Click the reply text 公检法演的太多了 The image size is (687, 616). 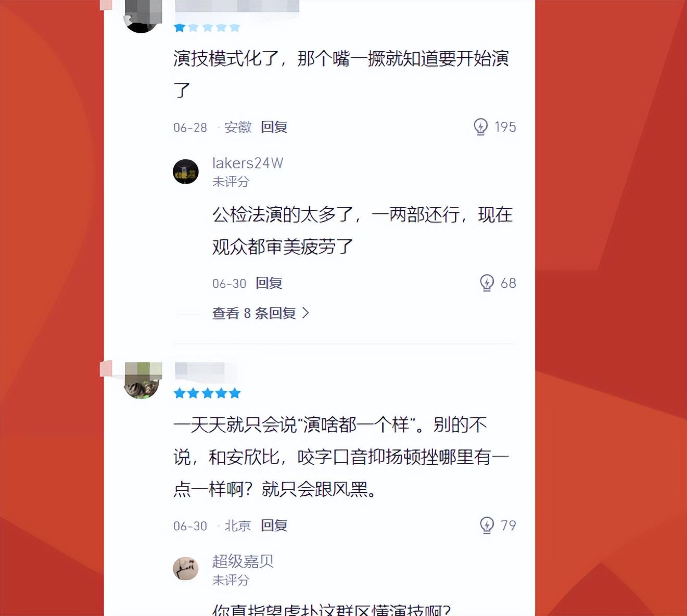tap(362, 230)
